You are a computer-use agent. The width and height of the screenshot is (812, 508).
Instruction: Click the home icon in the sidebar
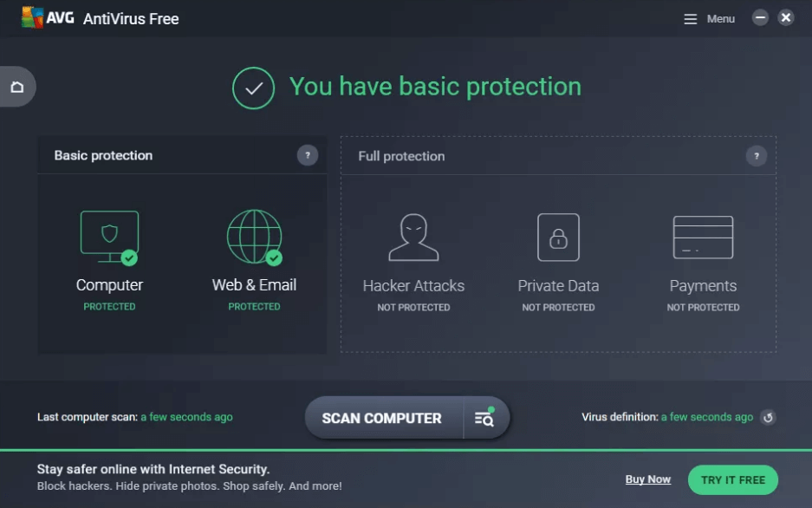point(18,87)
